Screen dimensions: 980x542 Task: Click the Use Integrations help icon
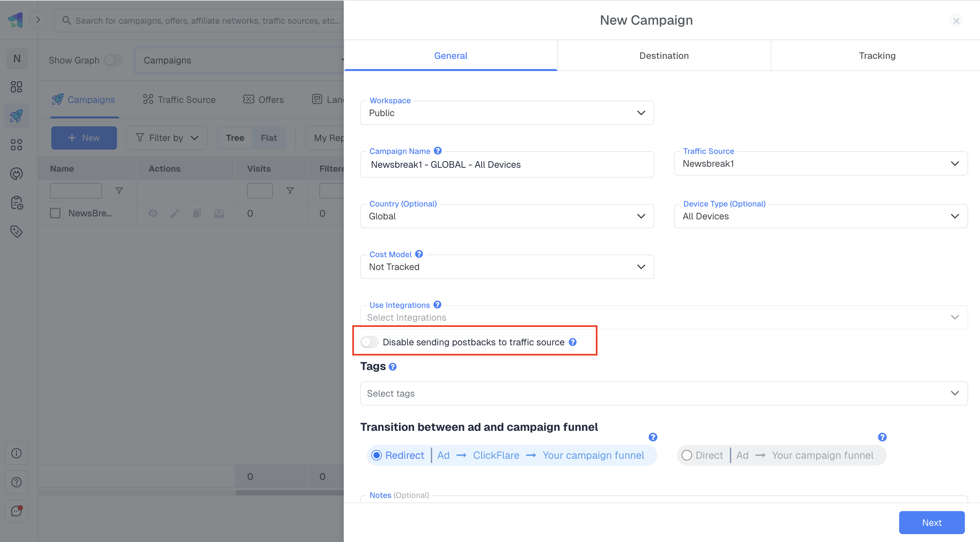(x=437, y=305)
